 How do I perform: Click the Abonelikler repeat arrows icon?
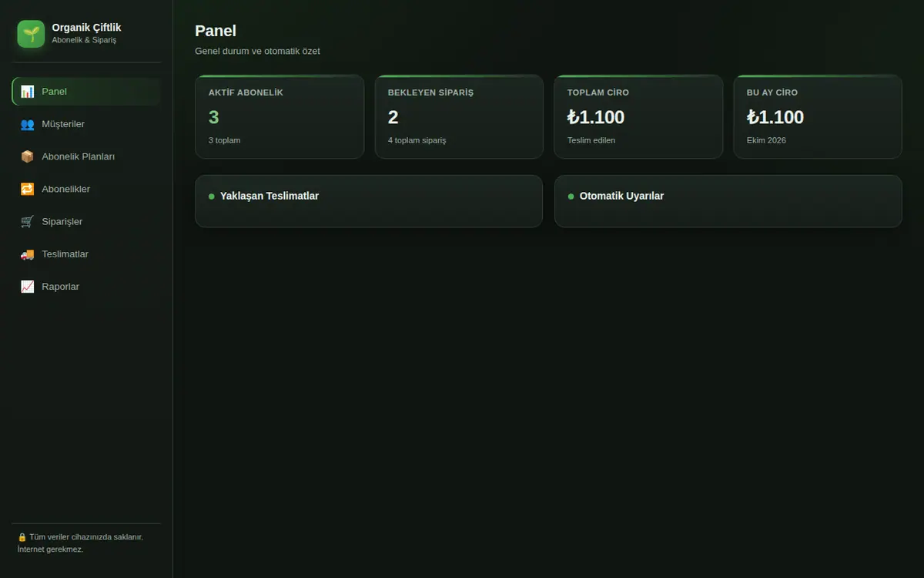(27, 189)
